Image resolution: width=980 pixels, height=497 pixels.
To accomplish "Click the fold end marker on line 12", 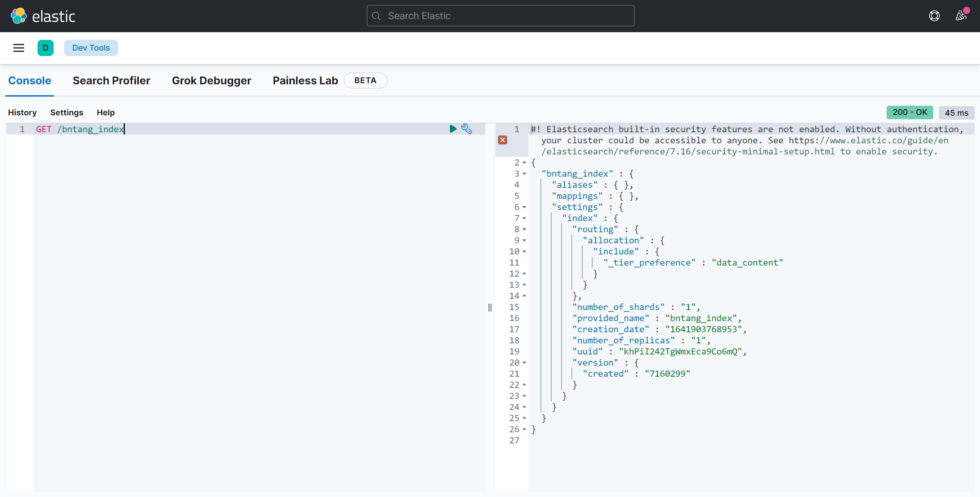I will coord(524,274).
